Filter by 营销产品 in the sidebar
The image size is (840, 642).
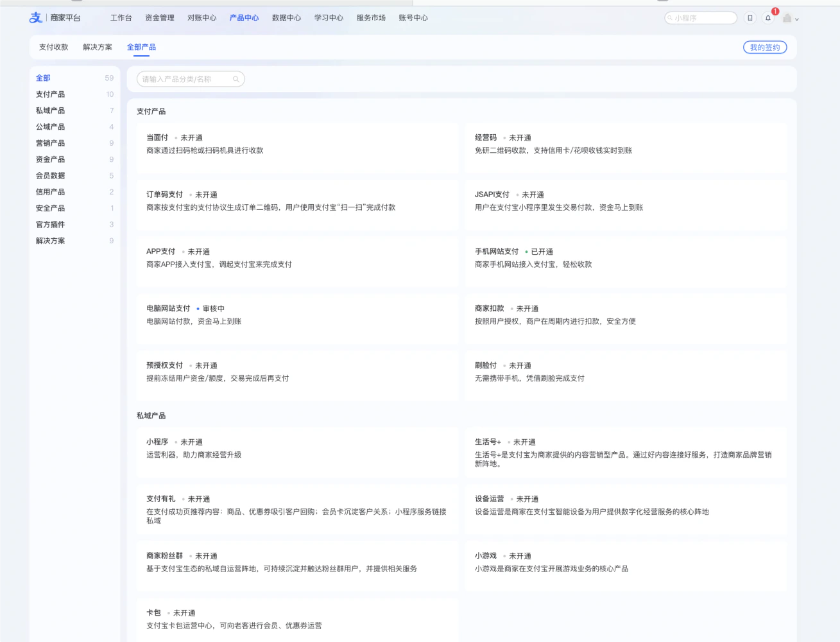click(x=74, y=143)
